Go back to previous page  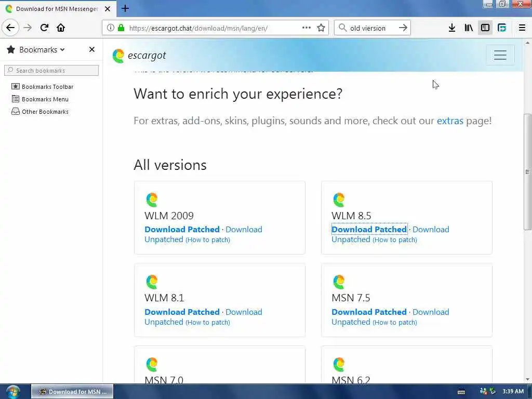click(x=10, y=28)
